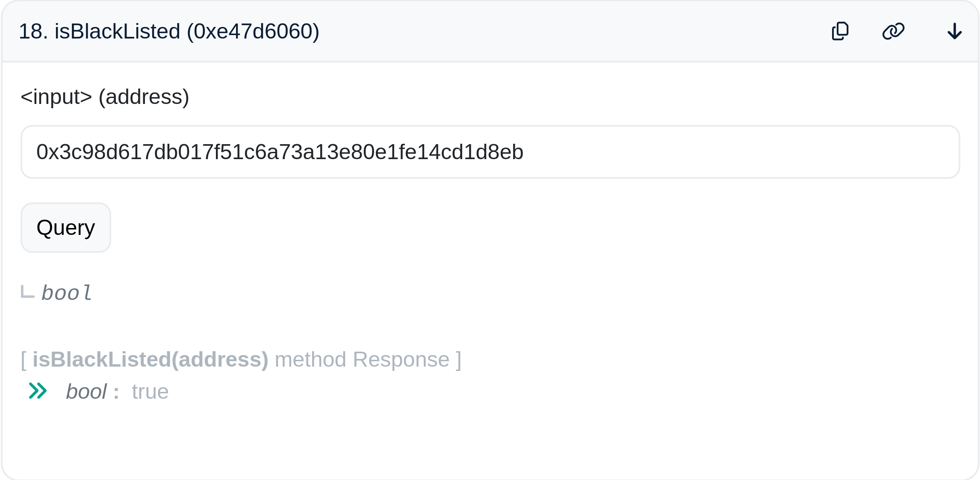
Task: Open the method link via chain icon
Action: (894, 31)
